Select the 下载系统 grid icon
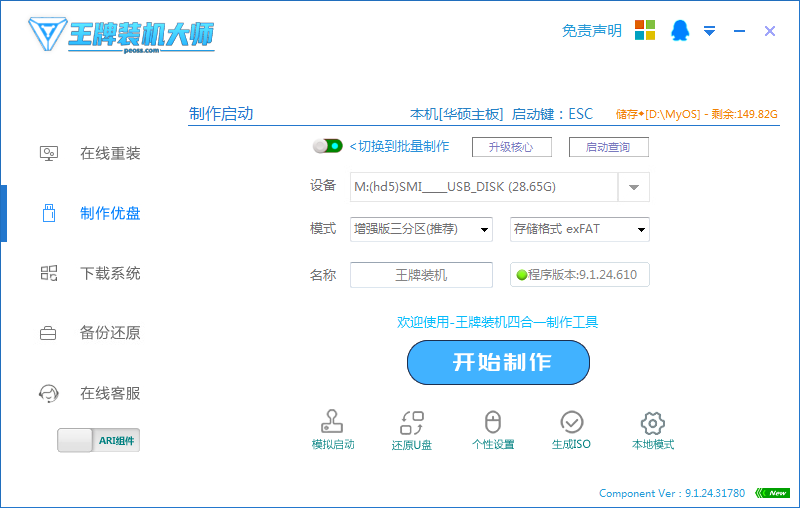Viewport: 800px width, 508px height. (x=49, y=273)
